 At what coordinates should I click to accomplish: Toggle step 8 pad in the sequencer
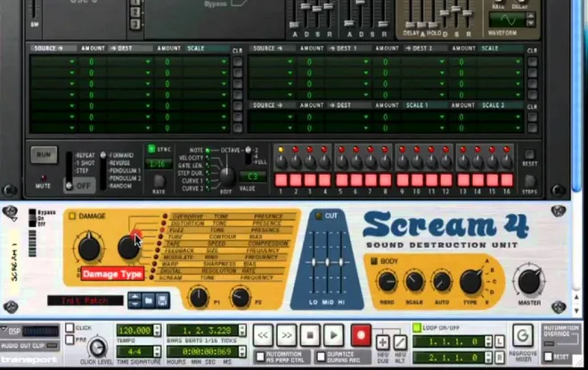click(x=385, y=180)
